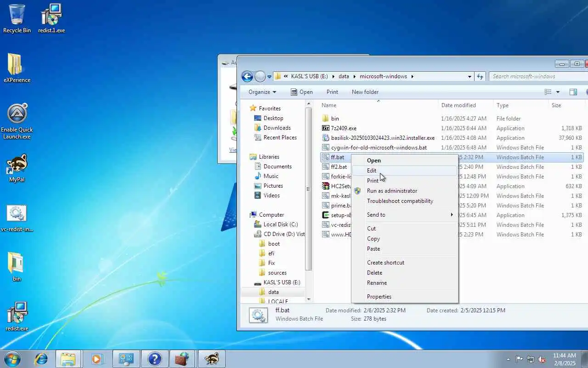This screenshot has height=368, width=588.
Task: Launch Internet Explorer from taskbar
Action: [x=41, y=359]
